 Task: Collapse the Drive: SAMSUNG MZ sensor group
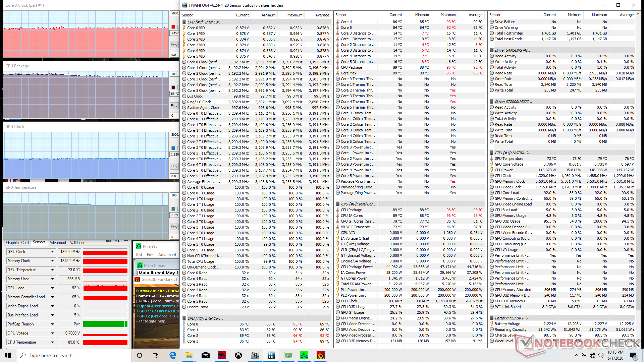pyautogui.click(x=513, y=50)
